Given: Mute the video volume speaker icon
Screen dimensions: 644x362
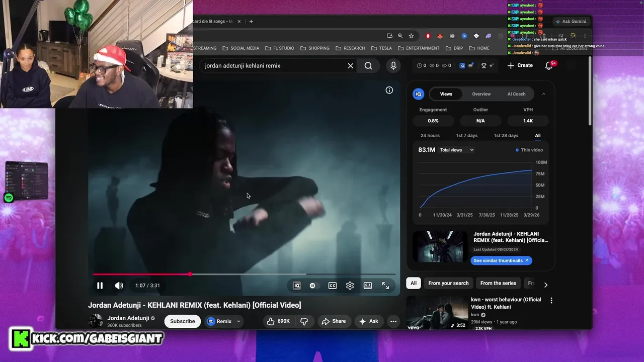Looking at the screenshot, I should [x=119, y=286].
